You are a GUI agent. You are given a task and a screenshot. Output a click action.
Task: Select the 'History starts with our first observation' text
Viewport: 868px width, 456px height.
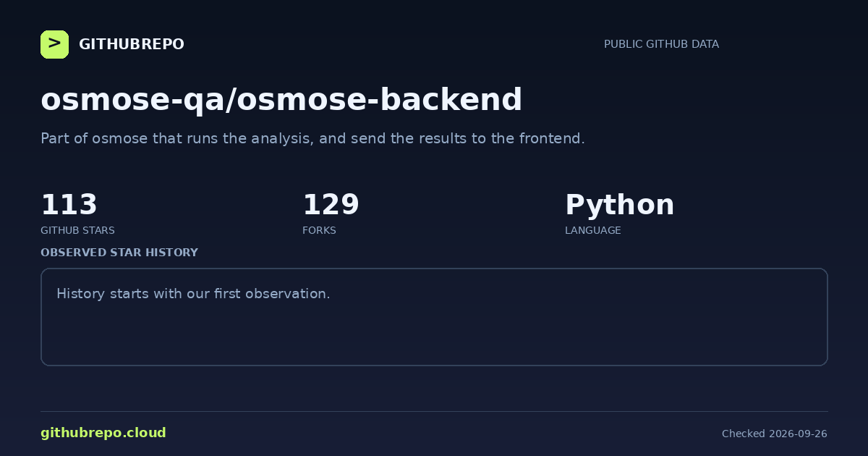pyautogui.click(x=193, y=294)
